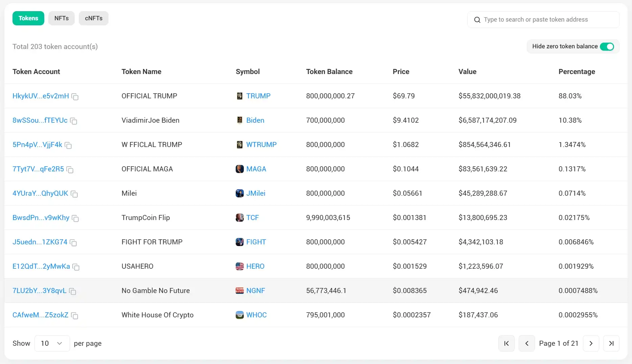The image size is (632, 364).
Task: Focus the token address search field
Action: [548, 20]
